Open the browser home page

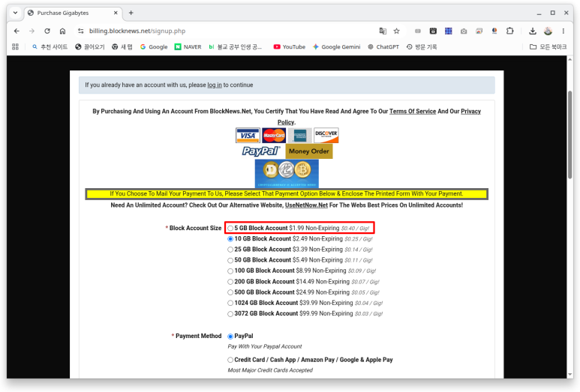tap(62, 31)
